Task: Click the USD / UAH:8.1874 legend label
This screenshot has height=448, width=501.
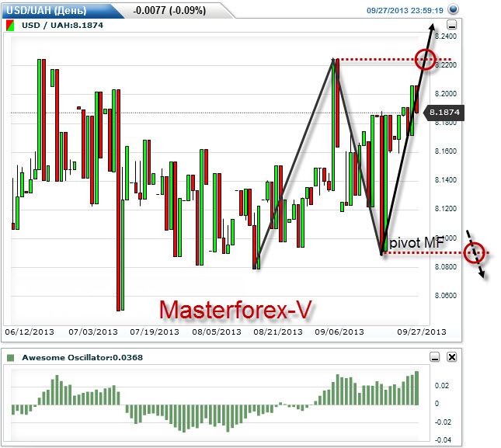Action: tap(62, 25)
